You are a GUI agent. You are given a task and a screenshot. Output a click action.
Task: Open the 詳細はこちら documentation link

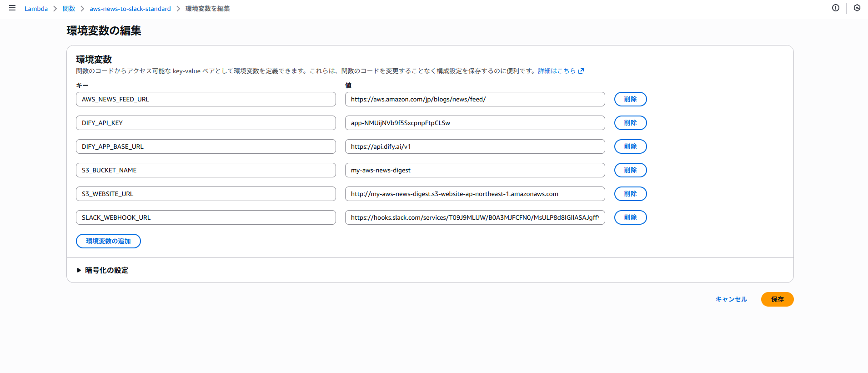point(557,71)
